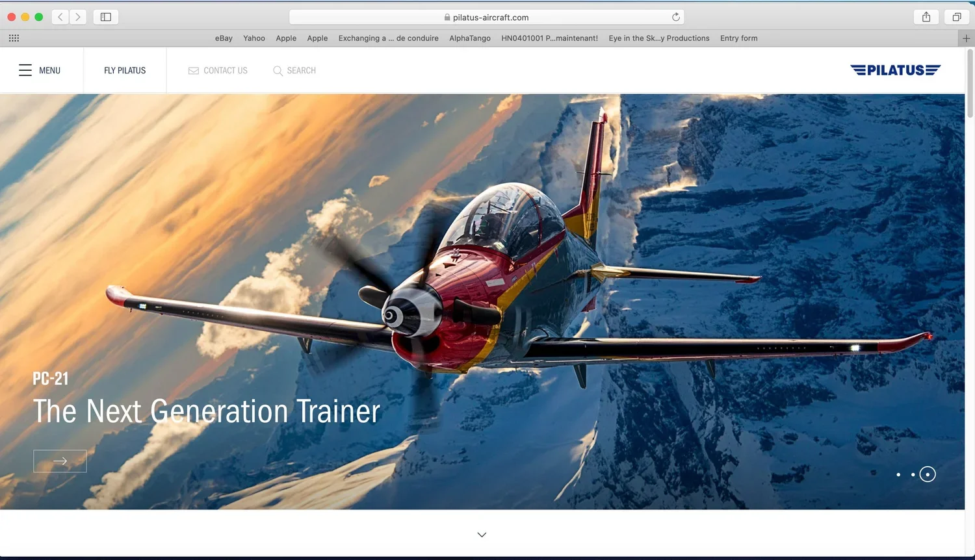Open the eBay bookmark
Image resolution: width=975 pixels, height=560 pixels.
coord(224,38)
